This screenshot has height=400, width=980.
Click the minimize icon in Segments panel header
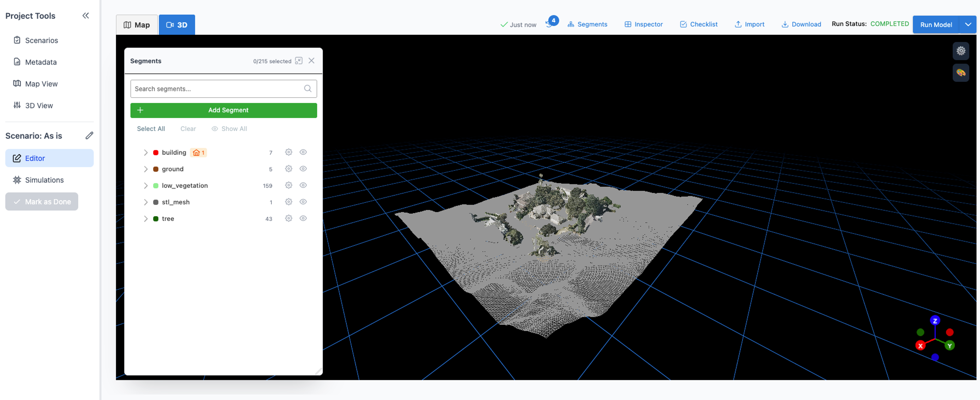(299, 61)
